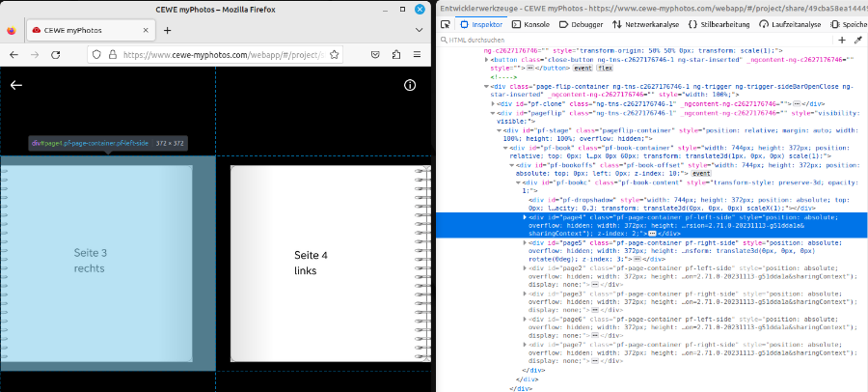Open the tracking protection shield icon
The height and width of the screenshot is (392, 868).
coord(96,55)
